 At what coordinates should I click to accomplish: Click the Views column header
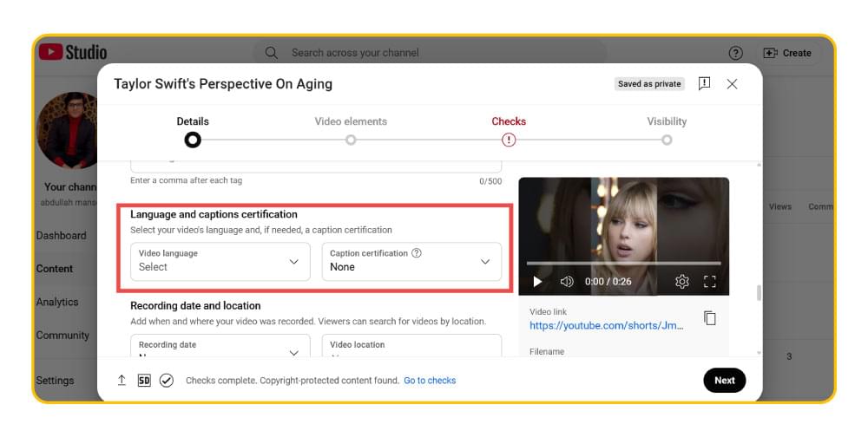[x=780, y=207]
